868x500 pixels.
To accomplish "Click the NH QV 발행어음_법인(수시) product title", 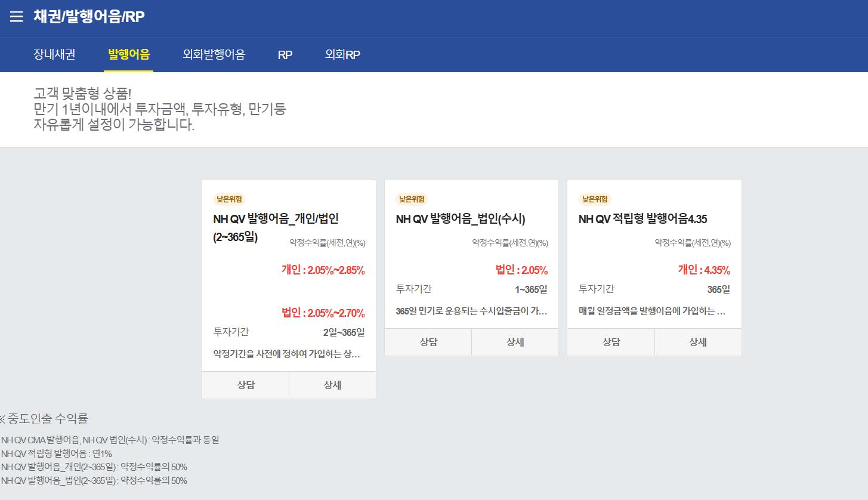I will point(461,220).
